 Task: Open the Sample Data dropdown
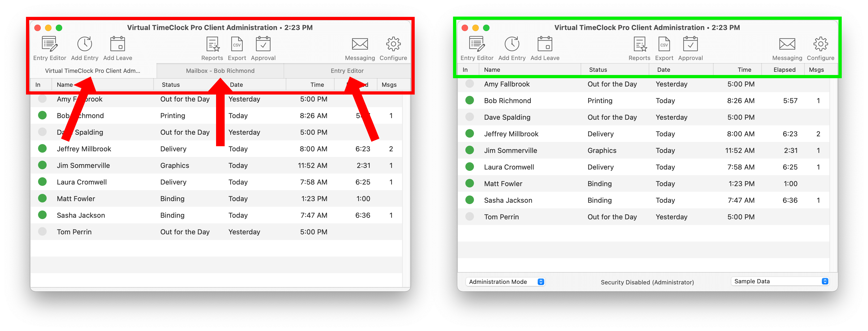[780, 281]
